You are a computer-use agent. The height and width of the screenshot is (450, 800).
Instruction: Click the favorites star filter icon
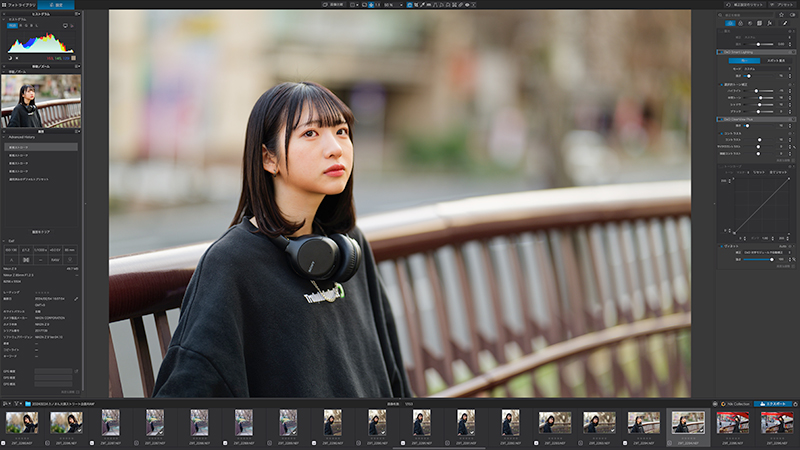[x=781, y=15]
